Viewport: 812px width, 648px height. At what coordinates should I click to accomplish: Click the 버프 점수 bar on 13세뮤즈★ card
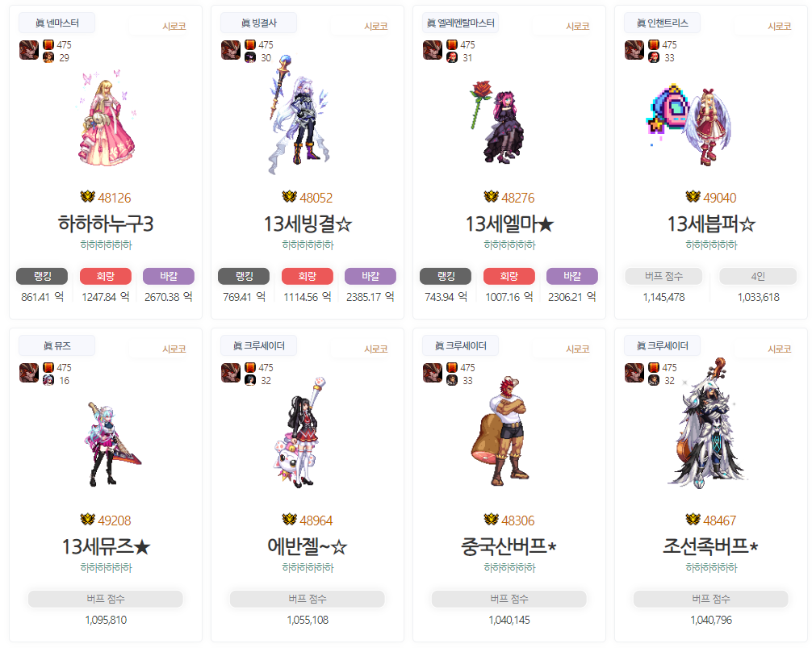coord(106,598)
